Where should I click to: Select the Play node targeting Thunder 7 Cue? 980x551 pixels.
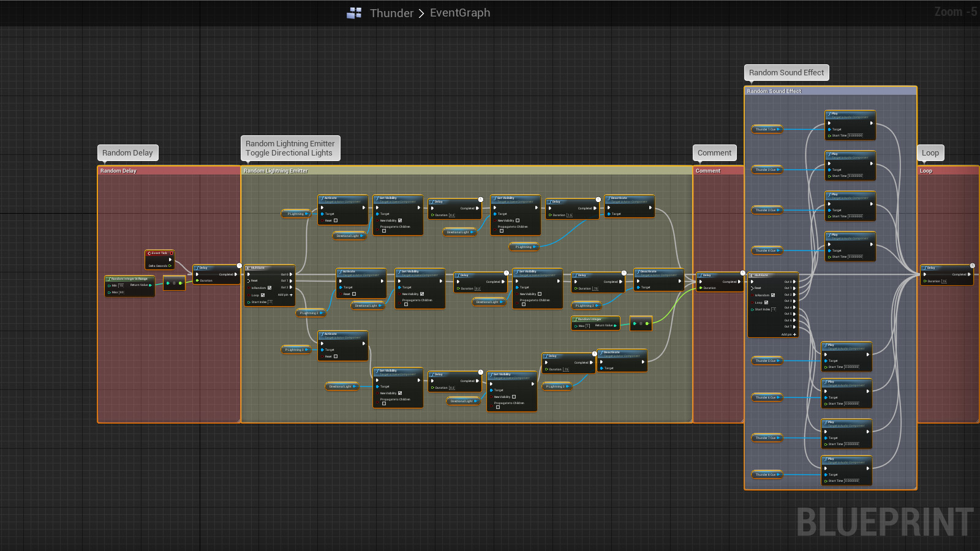click(x=846, y=434)
